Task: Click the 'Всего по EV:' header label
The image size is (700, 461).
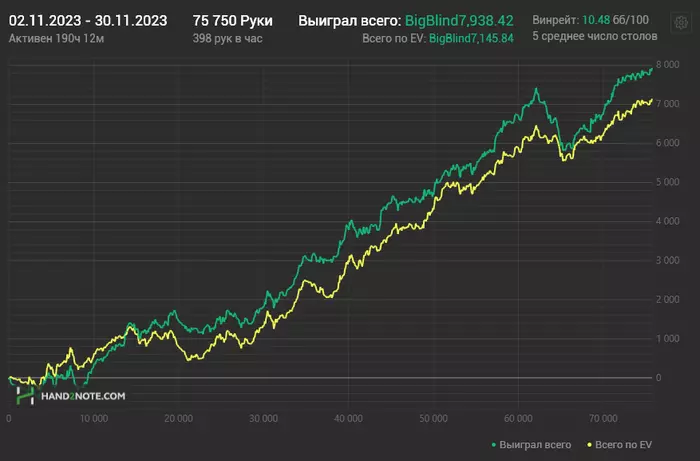Action: (394, 38)
